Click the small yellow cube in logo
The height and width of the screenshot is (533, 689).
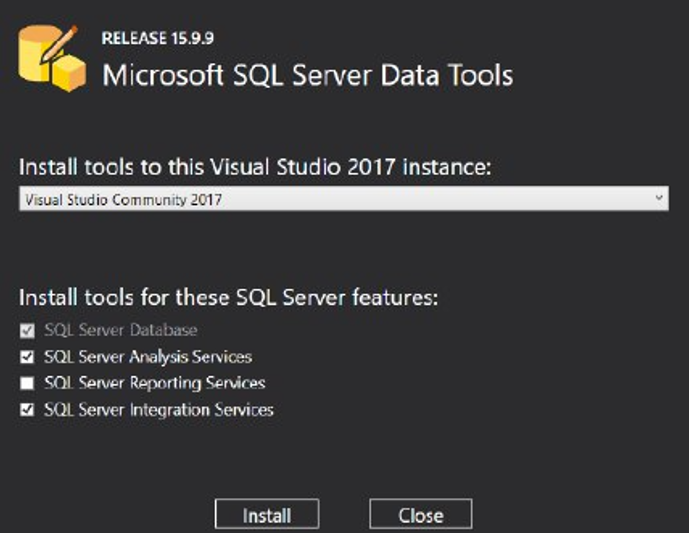click(69, 74)
